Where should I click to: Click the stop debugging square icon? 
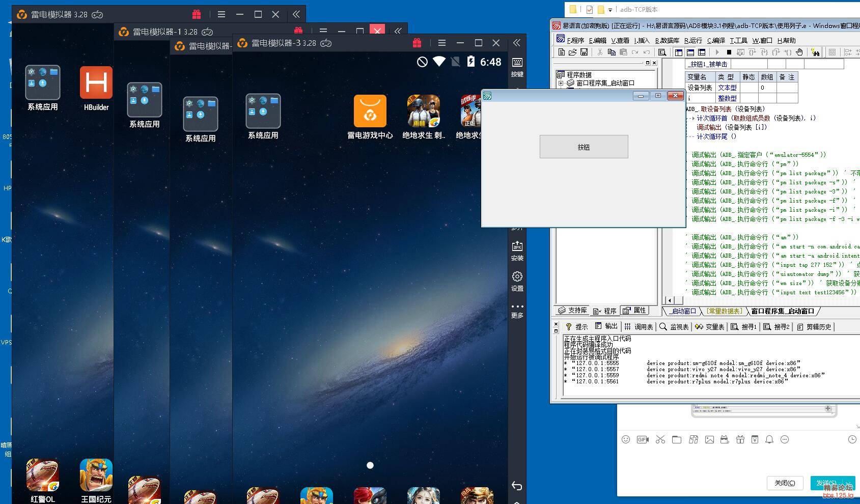[x=729, y=52]
